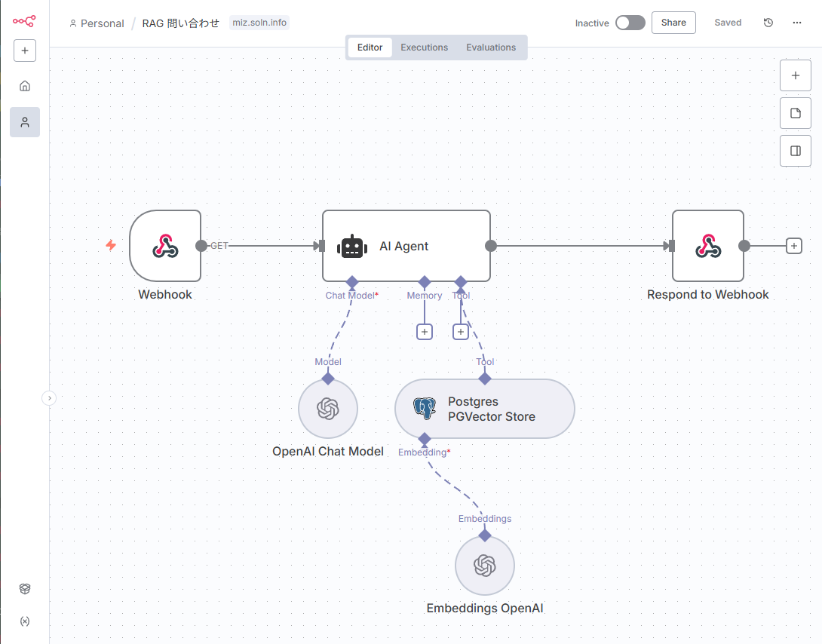Click the miz.soln.info workflow tag

coord(259,23)
